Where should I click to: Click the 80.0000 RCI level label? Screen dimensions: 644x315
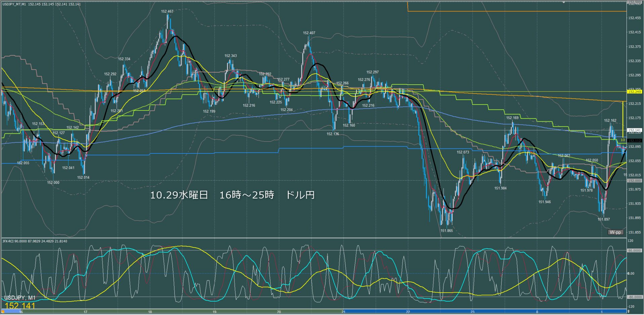[634, 251]
